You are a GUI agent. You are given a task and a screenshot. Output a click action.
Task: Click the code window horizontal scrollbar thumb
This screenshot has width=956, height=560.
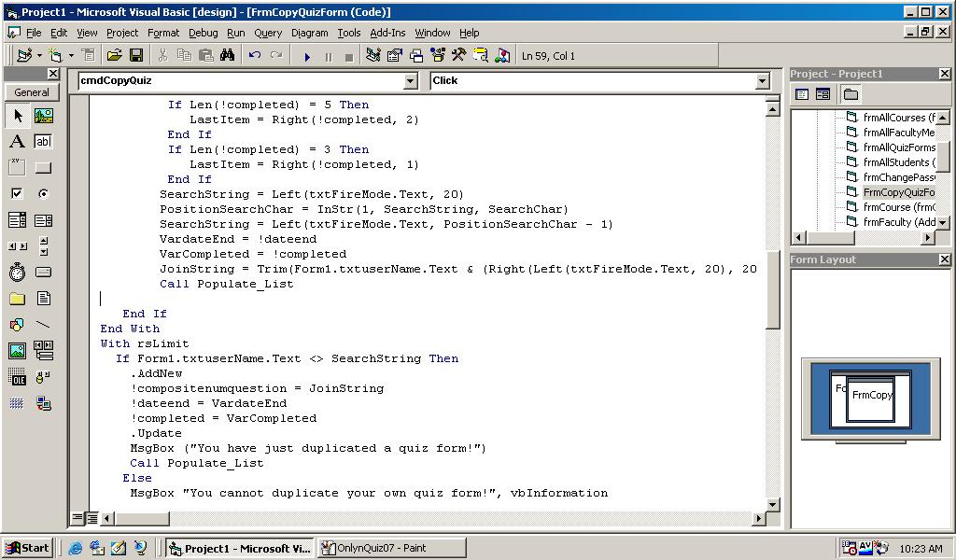[x=142, y=519]
